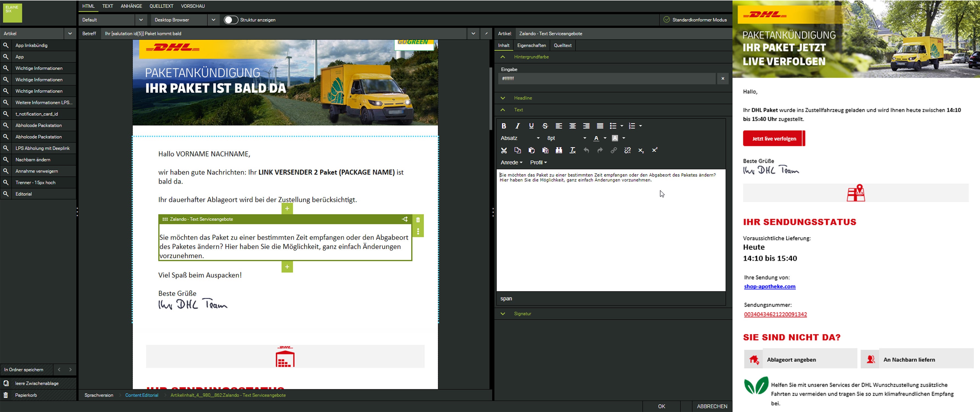Open the Eigenschaften tab

[x=531, y=45]
